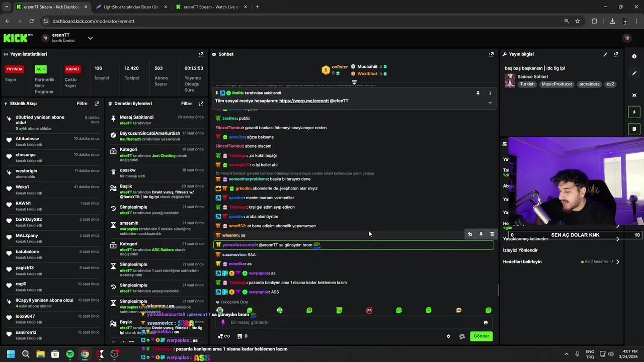This screenshot has width=644, height=362.
Task: Collapse the chat leaderboard bar
Action: click(x=354, y=82)
